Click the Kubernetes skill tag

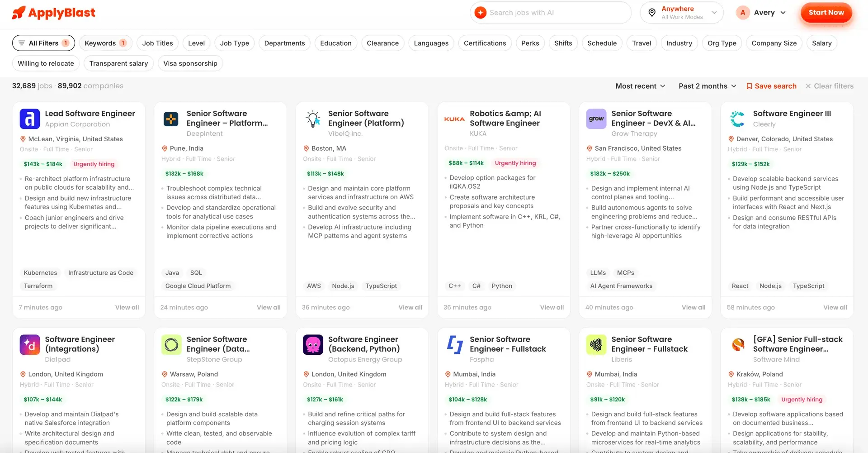click(40, 273)
